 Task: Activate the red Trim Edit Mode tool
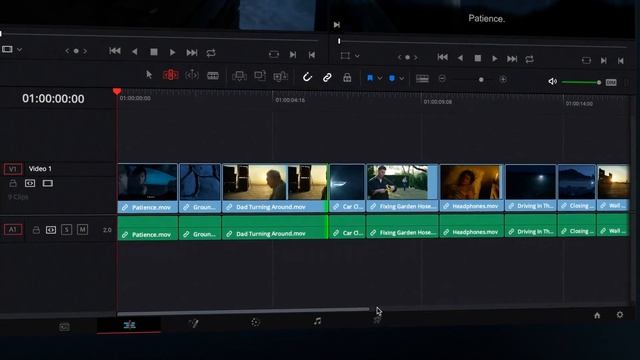click(171, 75)
